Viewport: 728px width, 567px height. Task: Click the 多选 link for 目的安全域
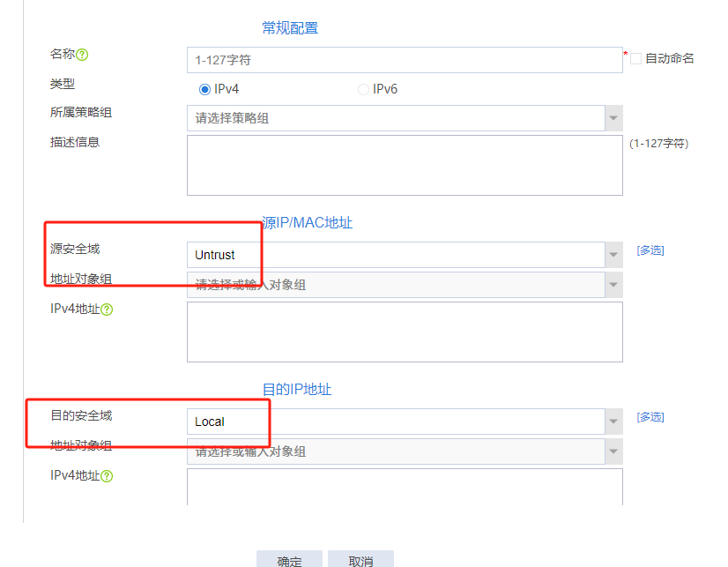pyautogui.click(x=650, y=417)
